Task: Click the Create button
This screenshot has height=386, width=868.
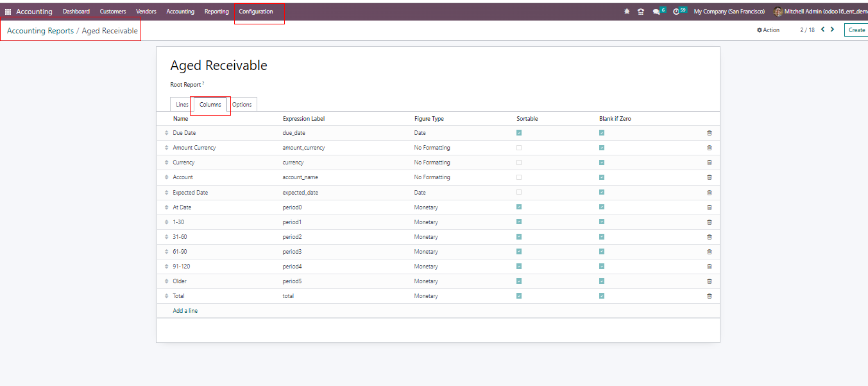Action: [856, 30]
